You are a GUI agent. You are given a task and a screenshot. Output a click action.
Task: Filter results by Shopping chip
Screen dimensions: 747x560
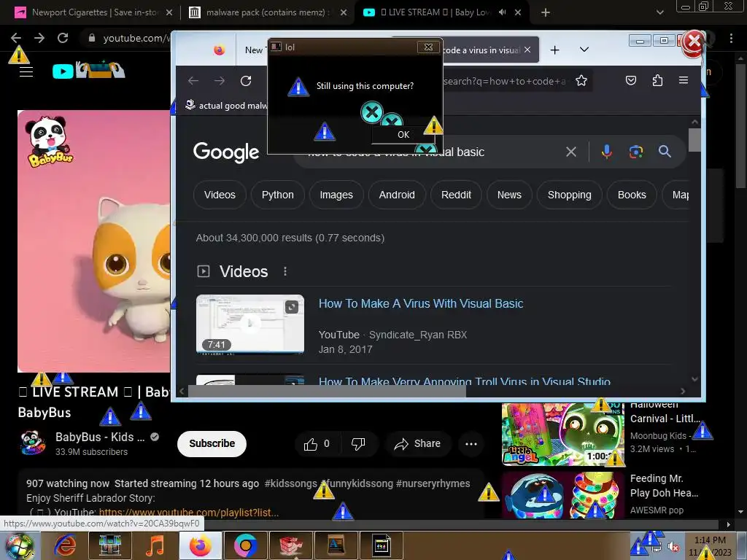(569, 195)
